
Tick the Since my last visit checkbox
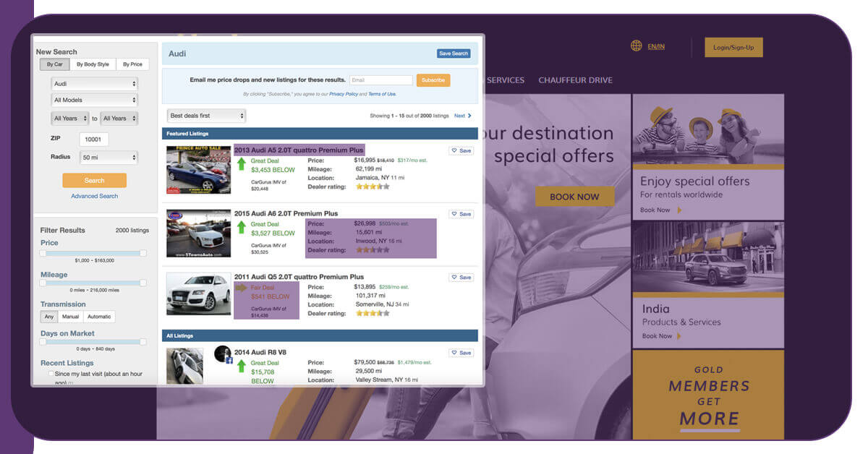pyautogui.click(x=51, y=374)
